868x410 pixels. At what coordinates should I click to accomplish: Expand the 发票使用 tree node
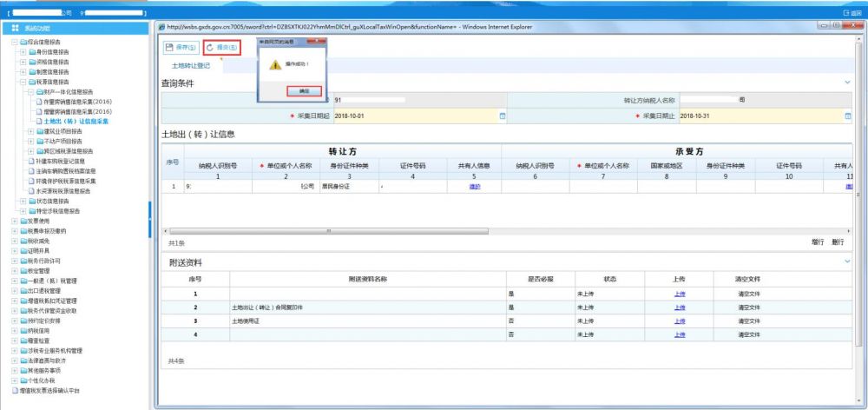tap(13, 222)
